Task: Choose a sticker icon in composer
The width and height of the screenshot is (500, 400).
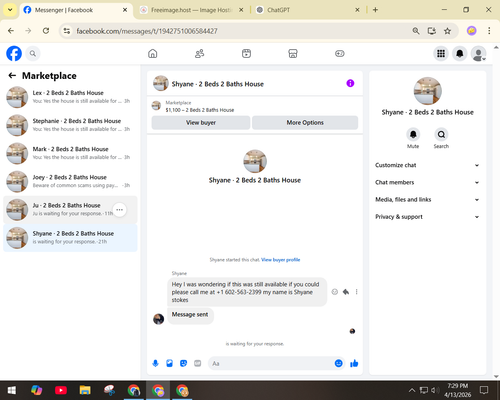Action: 183,363
